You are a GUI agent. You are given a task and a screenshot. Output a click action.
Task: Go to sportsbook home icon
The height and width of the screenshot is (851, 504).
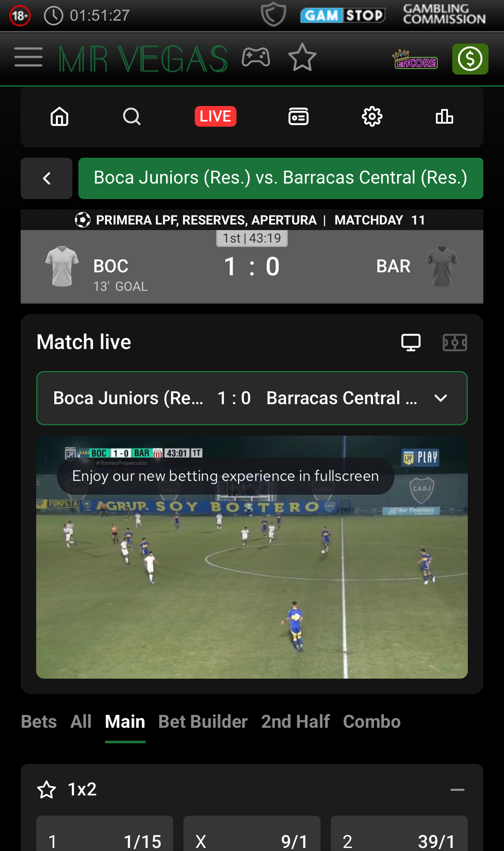click(x=59, y=116)
